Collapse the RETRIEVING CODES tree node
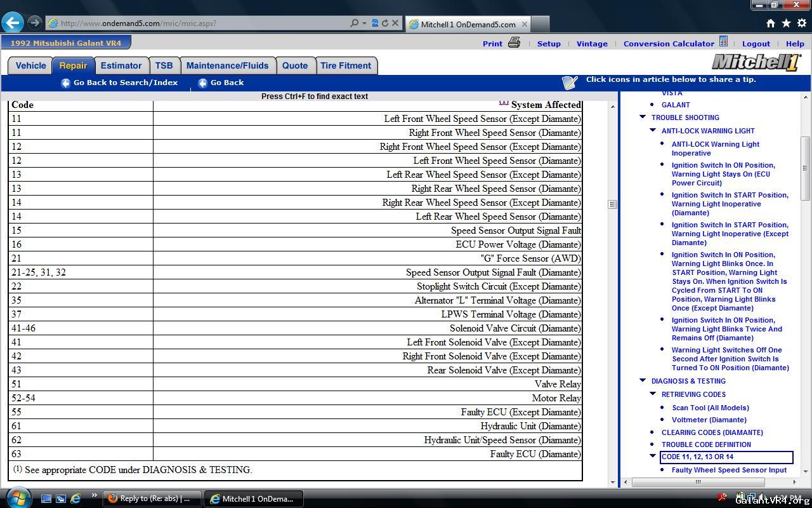 tap(653, 394)
